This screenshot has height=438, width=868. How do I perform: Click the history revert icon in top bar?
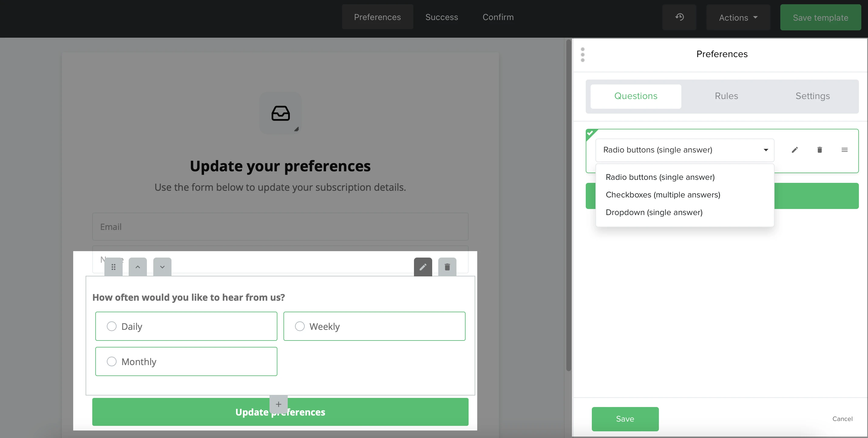(x=679, y=17)
